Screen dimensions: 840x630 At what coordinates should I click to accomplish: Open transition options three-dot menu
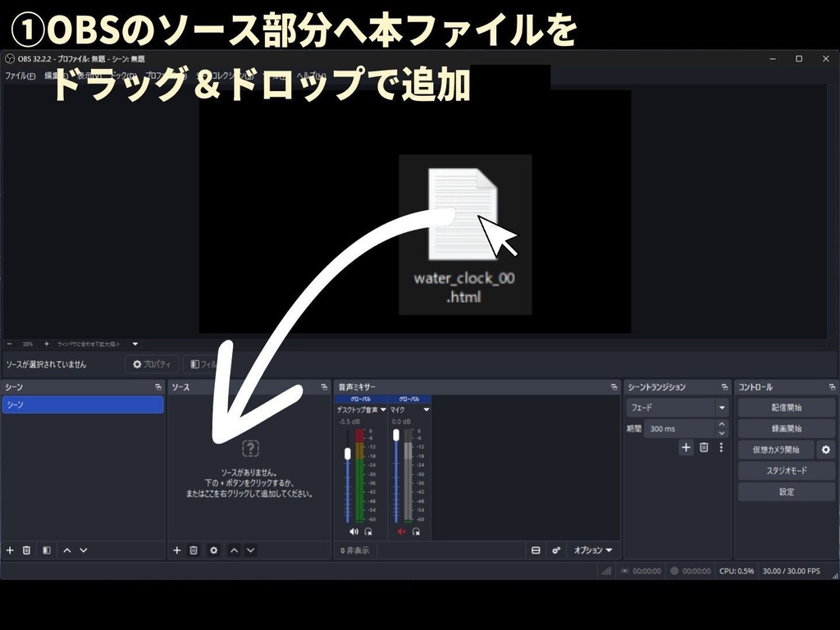click(721, 447)
